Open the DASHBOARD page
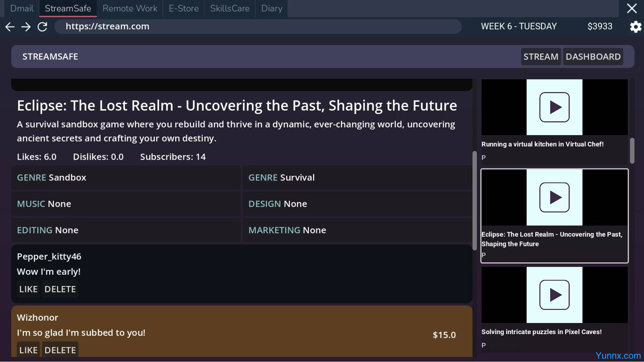 [593, 56]
